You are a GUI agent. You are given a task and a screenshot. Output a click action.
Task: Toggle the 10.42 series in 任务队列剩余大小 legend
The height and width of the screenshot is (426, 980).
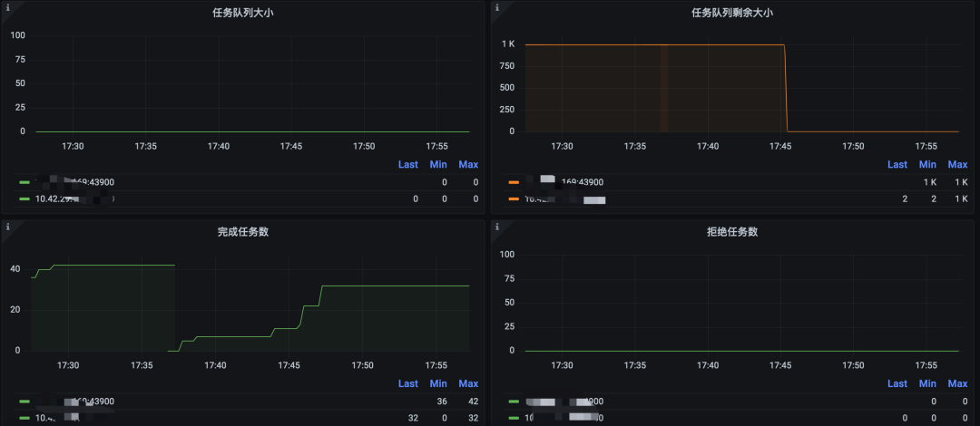point(565,199)
